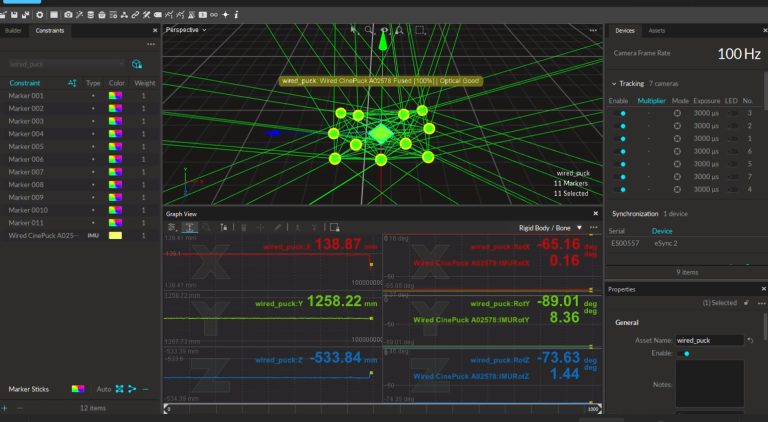Open settings gear in top toolbar
Image resolution: width=768 pixels, height=422 pixels.
click(x=39, y=15)
